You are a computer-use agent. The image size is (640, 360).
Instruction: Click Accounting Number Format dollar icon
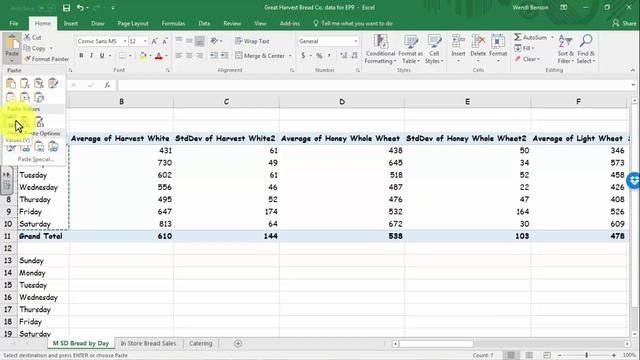303,56
